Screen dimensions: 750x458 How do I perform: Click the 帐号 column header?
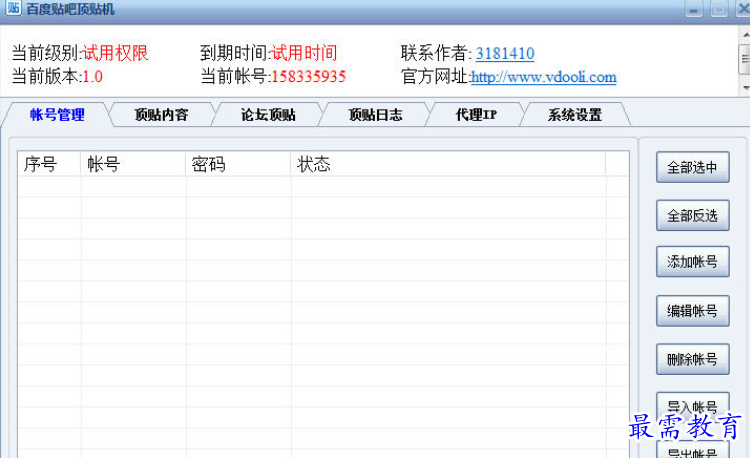pos(133,164)
